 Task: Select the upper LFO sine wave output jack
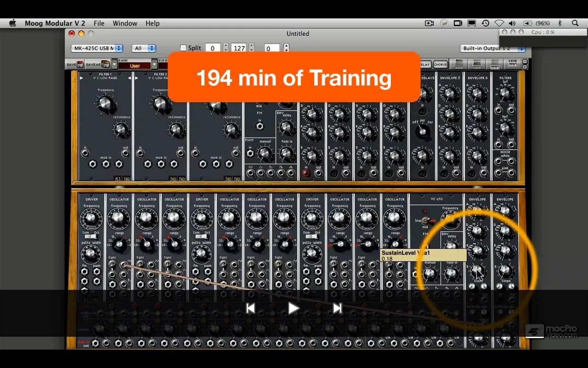coord(250,173)
